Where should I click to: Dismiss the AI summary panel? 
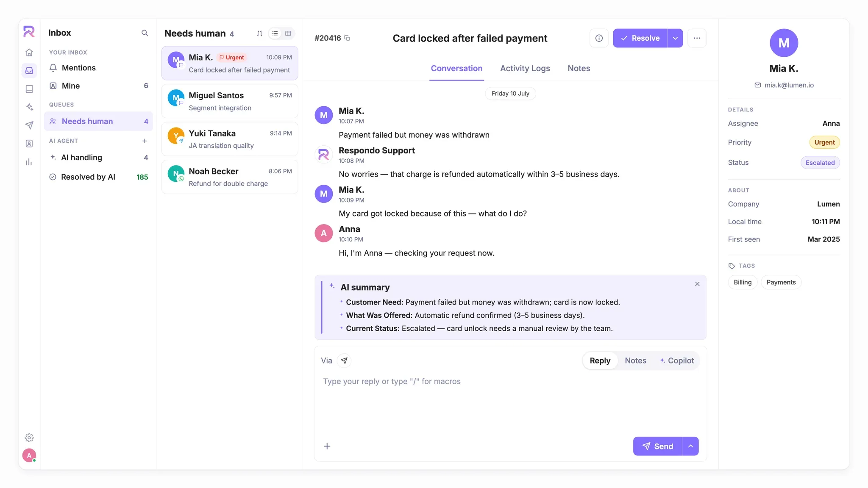pyautogui.click(x=697, y=284)
